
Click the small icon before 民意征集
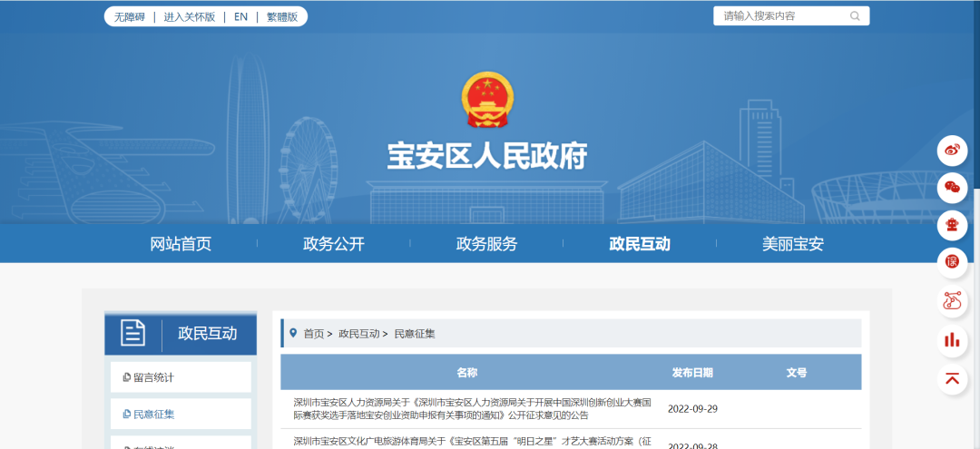click(x=127, y=414)
